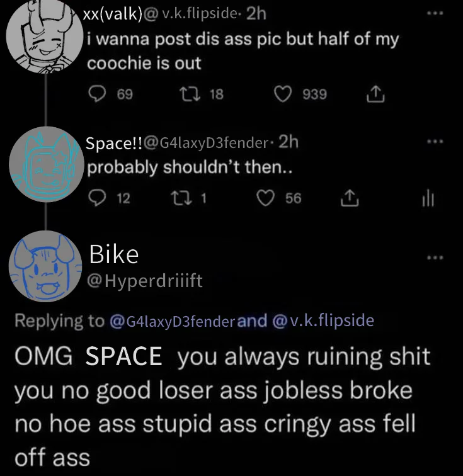This screenshot has width=463, height=476.
Task: Click the Bike display name
Action: pyautogui.click(x=113, y=254)
